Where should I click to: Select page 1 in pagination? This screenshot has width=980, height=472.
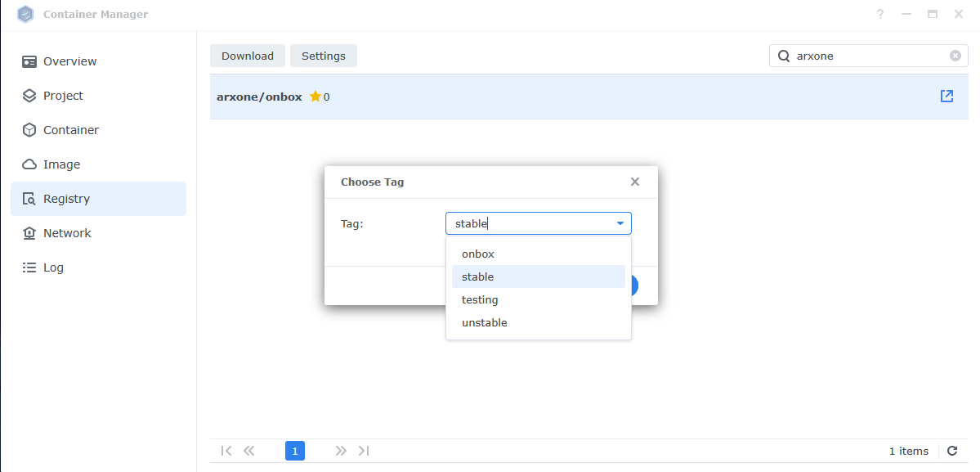(x=295, y=451)
